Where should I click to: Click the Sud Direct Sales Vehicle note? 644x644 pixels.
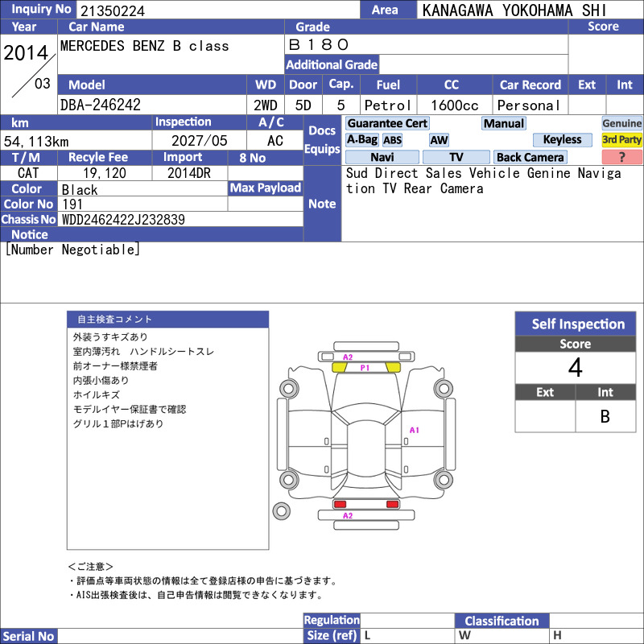click(x=484, y=180)
